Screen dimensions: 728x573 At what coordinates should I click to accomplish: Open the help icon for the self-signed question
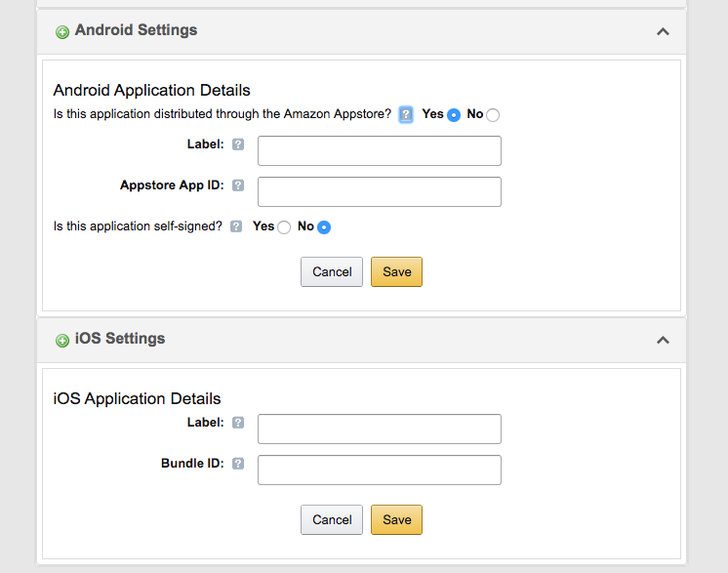click(x=236, y=226)
